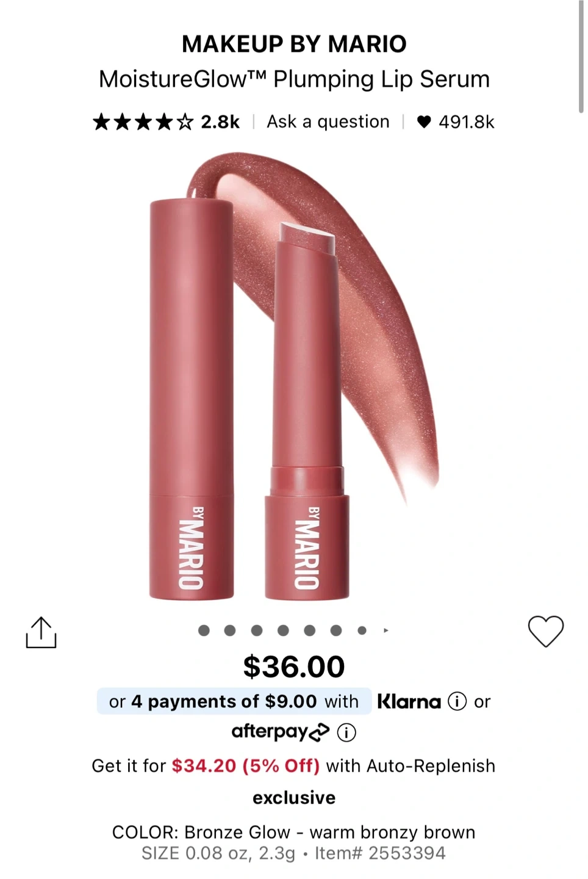Open star rating reviews
The height and width of the screenshot is (879, 588).
click(143, 122)
